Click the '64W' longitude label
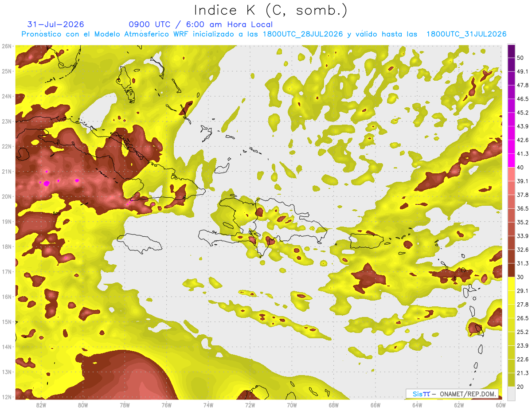The width and height of the screenshot is (532, 411). pos(417,405)
